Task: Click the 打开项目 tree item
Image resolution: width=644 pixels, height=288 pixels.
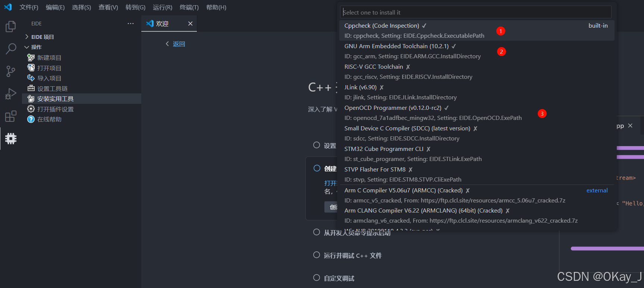Action: 82,68
